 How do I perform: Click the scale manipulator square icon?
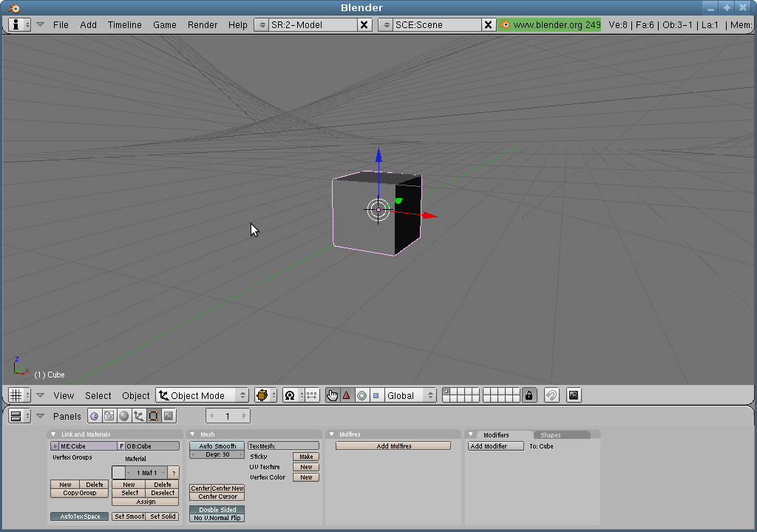coord(376,395)
